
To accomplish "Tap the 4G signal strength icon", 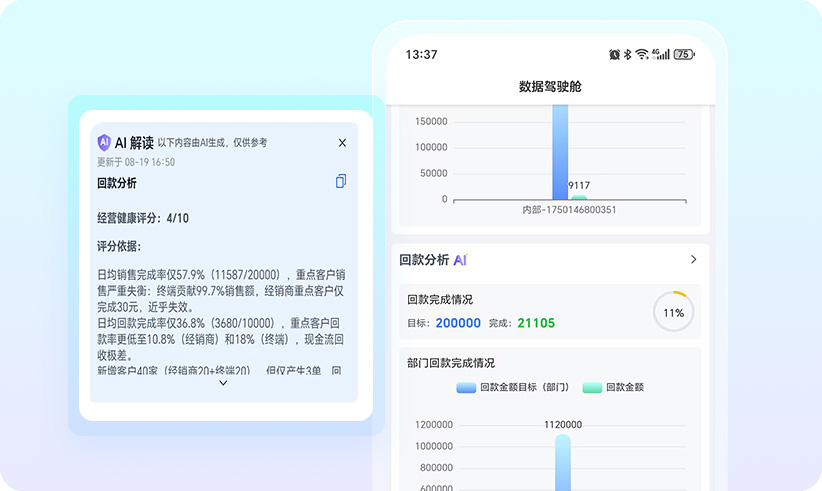I will click(661, 54).
